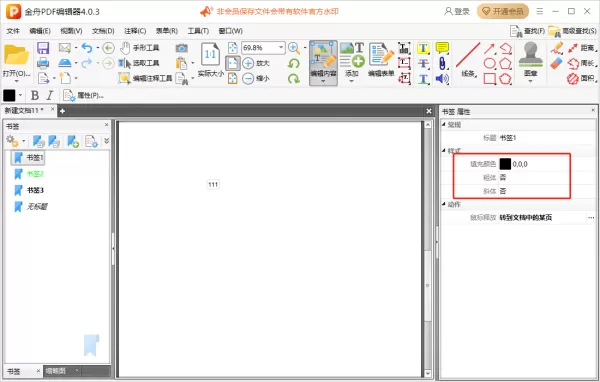This screenshot has width=600, height=382.
Task: Click the printer icon
Action: [x=43, y=63]
